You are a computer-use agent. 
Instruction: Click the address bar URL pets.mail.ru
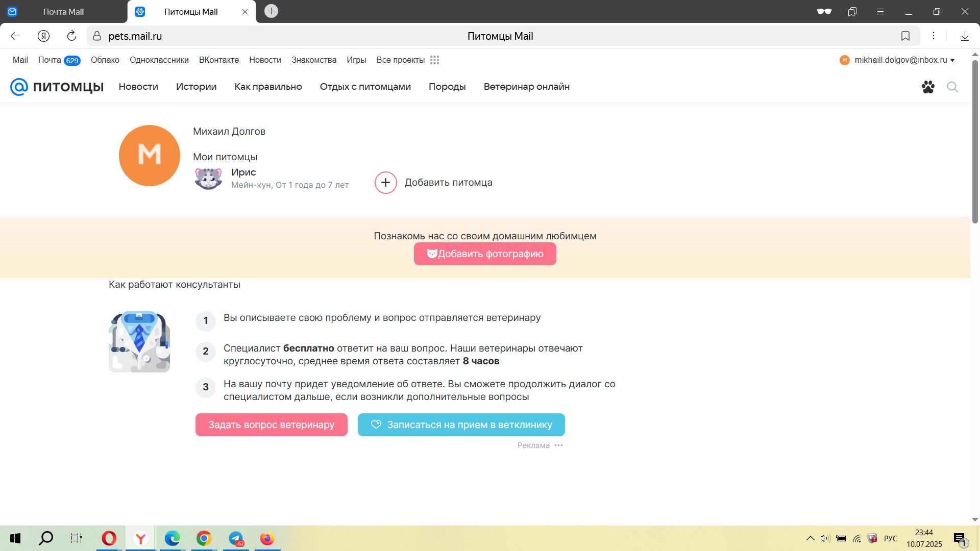point(135,36)
